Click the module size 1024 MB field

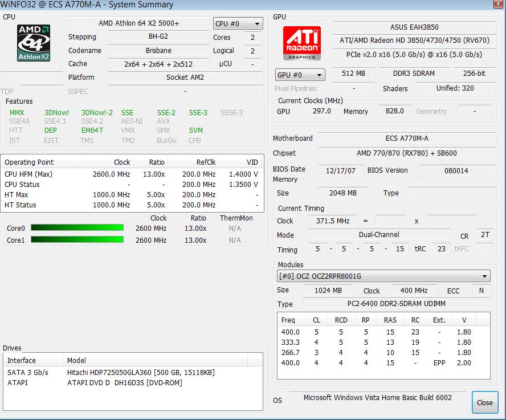point(328,291)
